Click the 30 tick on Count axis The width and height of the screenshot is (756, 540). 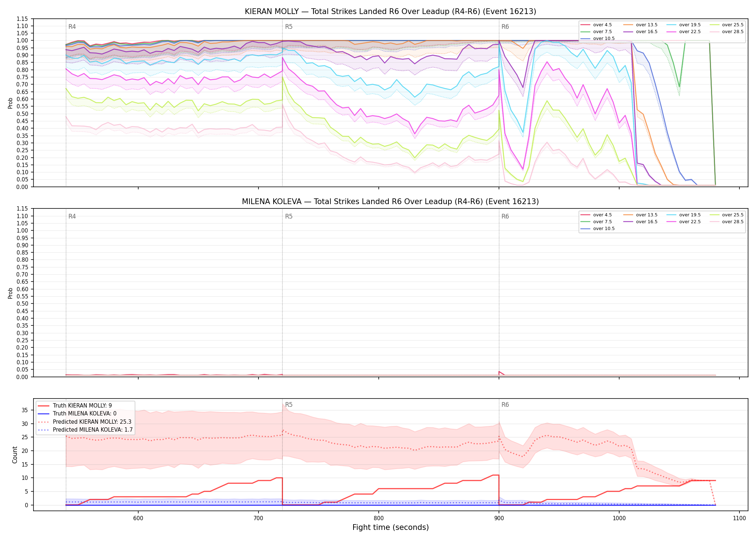point(25,424)
